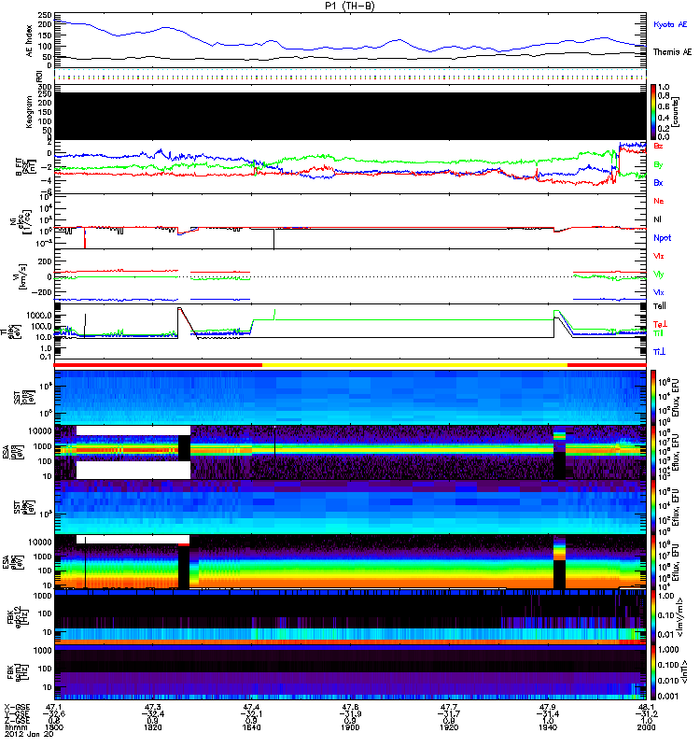Click the FBK mV/m color bar
This screenshot has width=700, height=747.
click(653, 617)
